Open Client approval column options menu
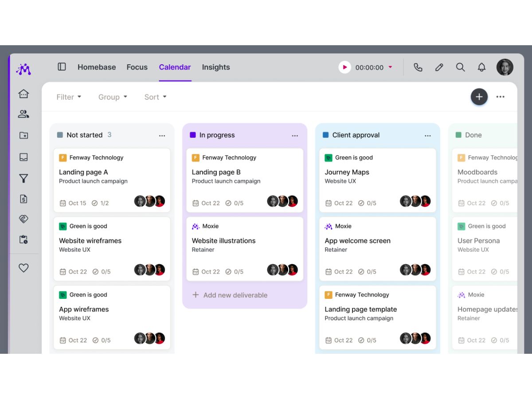 click(428, 136)
